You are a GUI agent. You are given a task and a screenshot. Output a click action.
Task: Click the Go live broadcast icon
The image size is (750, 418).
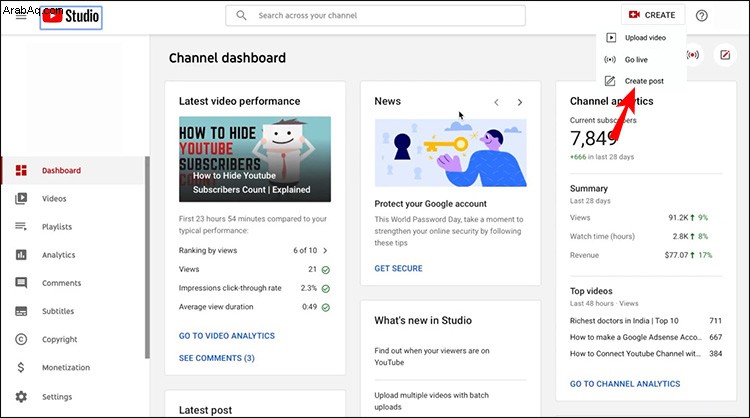point(693,55)
